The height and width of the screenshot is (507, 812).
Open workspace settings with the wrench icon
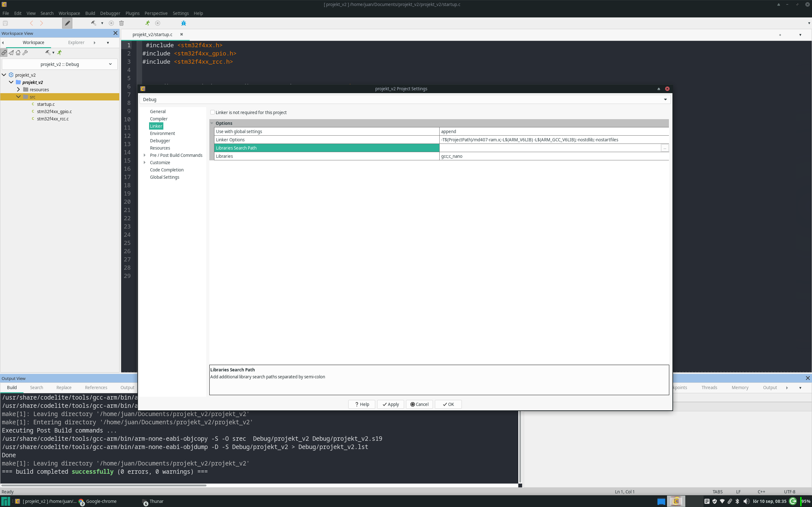click(25, 53)
